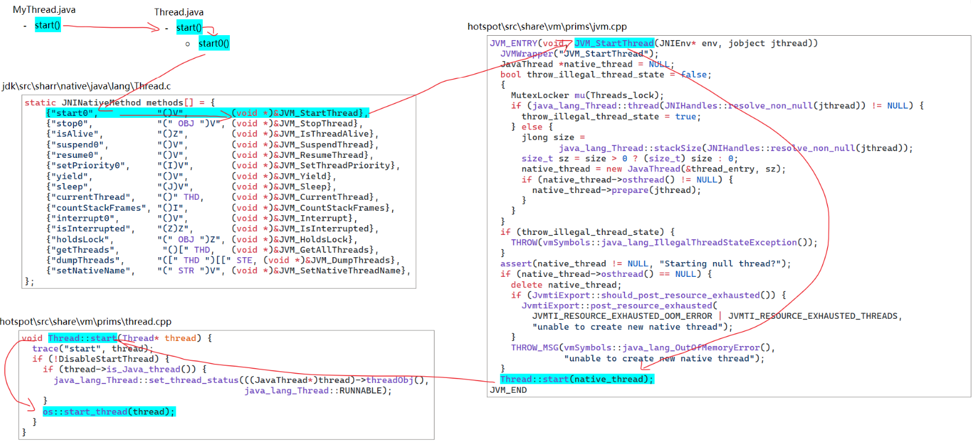The height and width of the screenshot is (444, 980).
Task: Click static JNINativeMethod methods[] declaration
Action: click(x=120, y=102)
